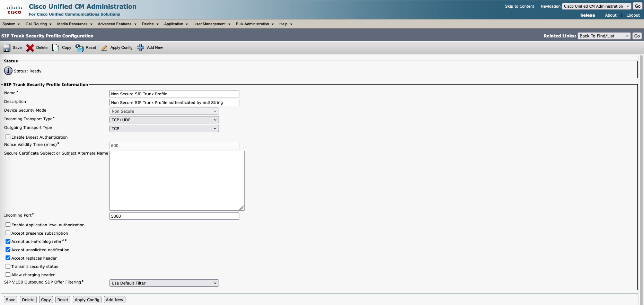Click the Save floppy disk icon

click(x=7, y=48)
